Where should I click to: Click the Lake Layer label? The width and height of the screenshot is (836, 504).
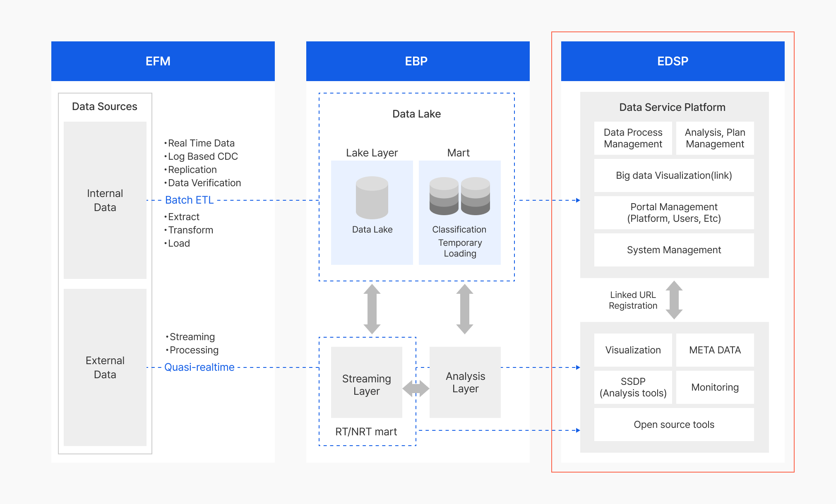pyautogui.click(x=372, y=153)
